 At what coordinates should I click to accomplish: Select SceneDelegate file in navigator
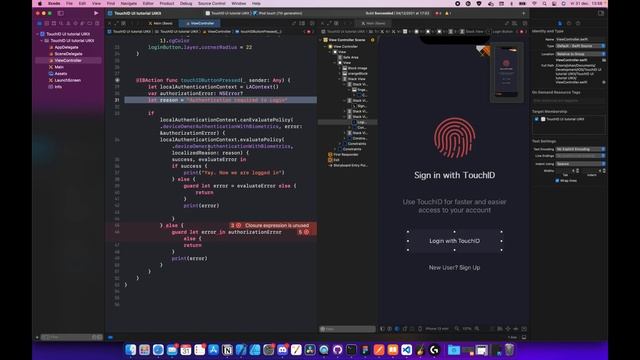(68, 54)
